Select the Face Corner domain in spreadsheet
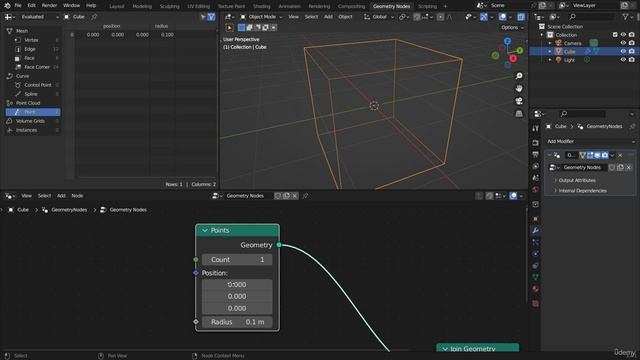This screenshot has width=640, height=360. click(x=37, y=67)
